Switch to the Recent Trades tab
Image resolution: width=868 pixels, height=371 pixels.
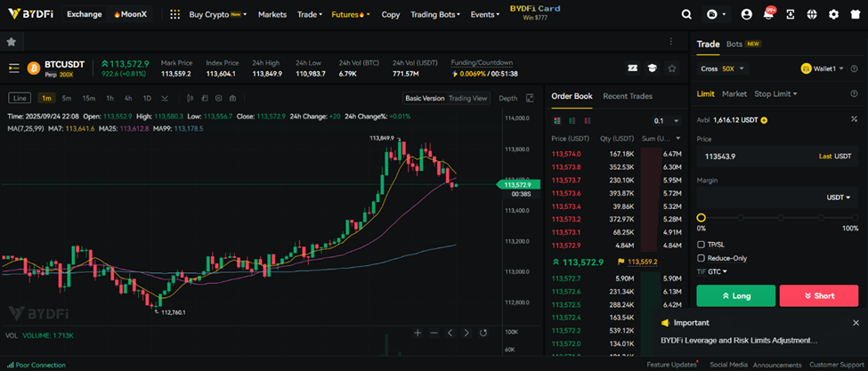628,96
